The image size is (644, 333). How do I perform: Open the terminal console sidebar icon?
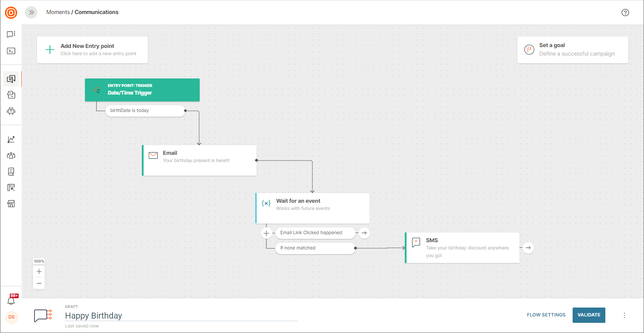tap(11, 51)
